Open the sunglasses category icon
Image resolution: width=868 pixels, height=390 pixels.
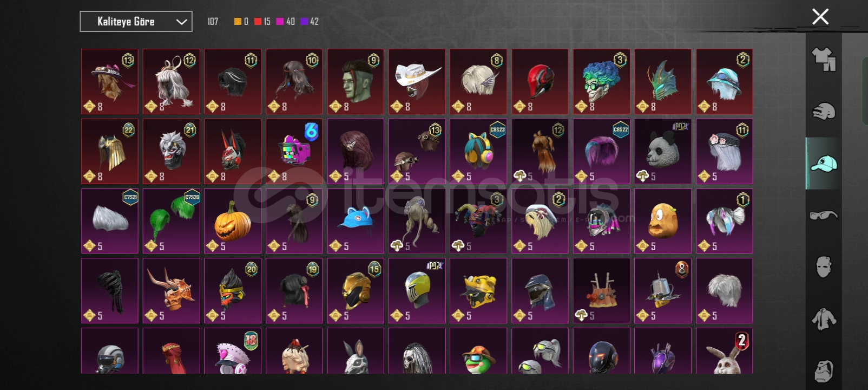824,215
